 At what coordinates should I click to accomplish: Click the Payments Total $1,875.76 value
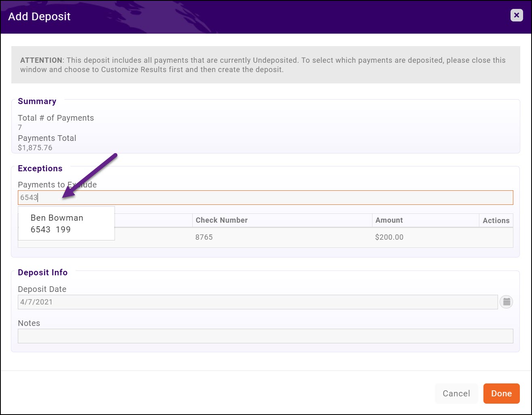(x=35, y=147)
